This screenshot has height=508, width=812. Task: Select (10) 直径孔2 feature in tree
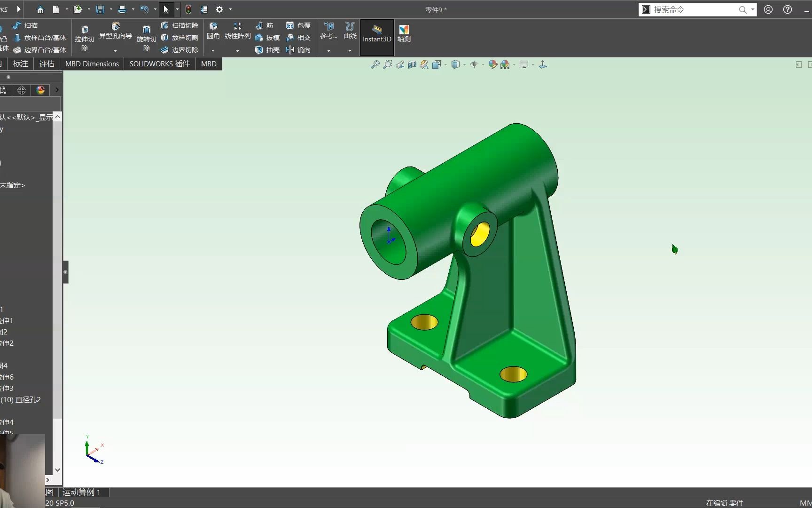coord(21,400)
